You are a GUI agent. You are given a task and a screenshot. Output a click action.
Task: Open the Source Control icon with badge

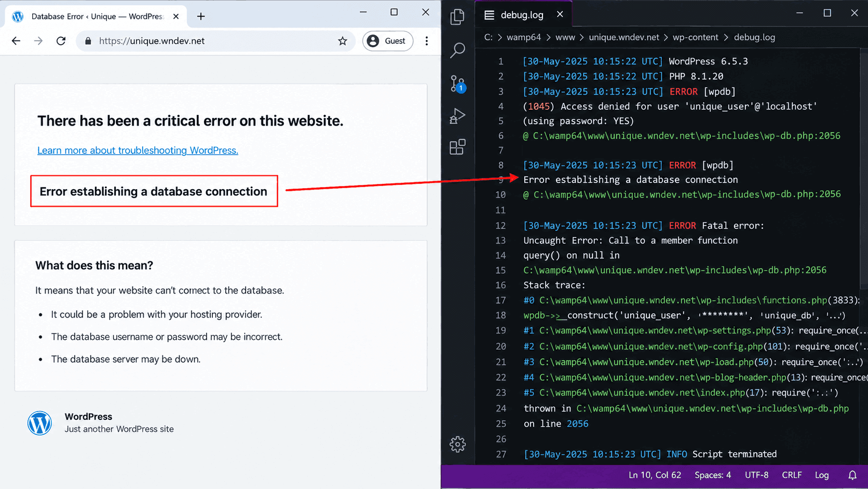(x=458, y=83)
